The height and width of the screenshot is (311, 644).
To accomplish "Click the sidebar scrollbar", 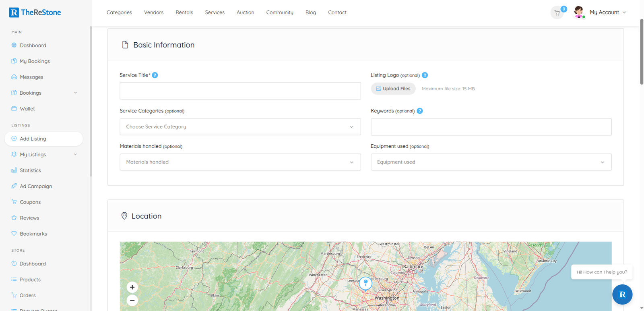I will (91, 101).
